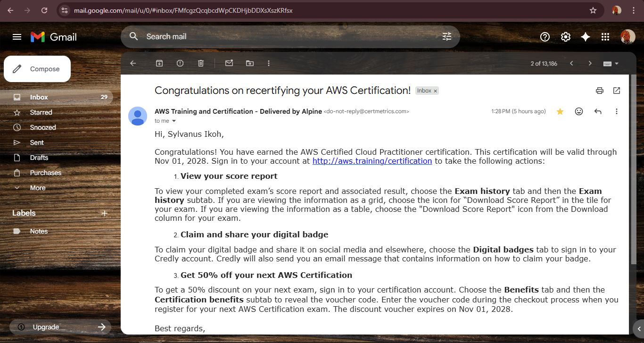This screenshot has width=644, height=343.
Task: Add an emoji reaction to the message
Action: [579, 111]
